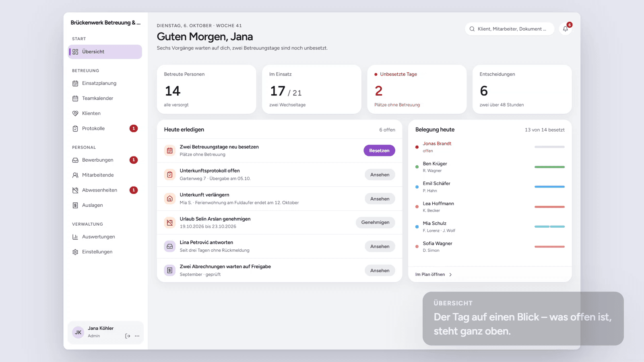Click the Mitarbeitende person icon in sidebar

pos(75,175)
